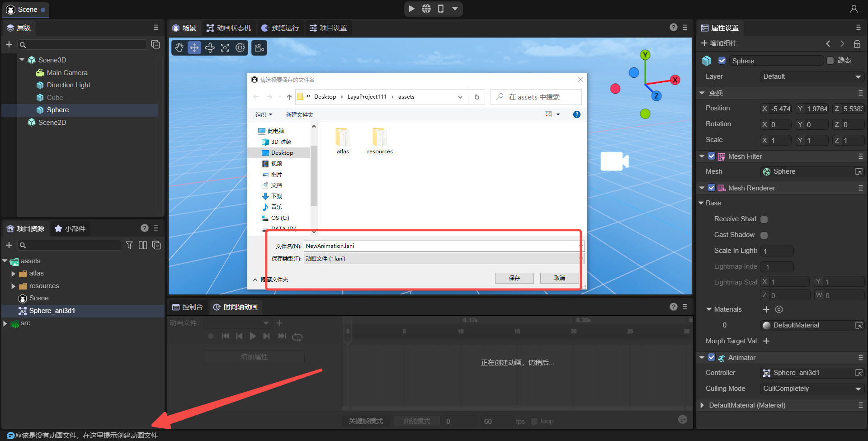Viewport: 868px width, 441px height.
Task: Enable the Receive Shadow checkbox
Action: 764,219
